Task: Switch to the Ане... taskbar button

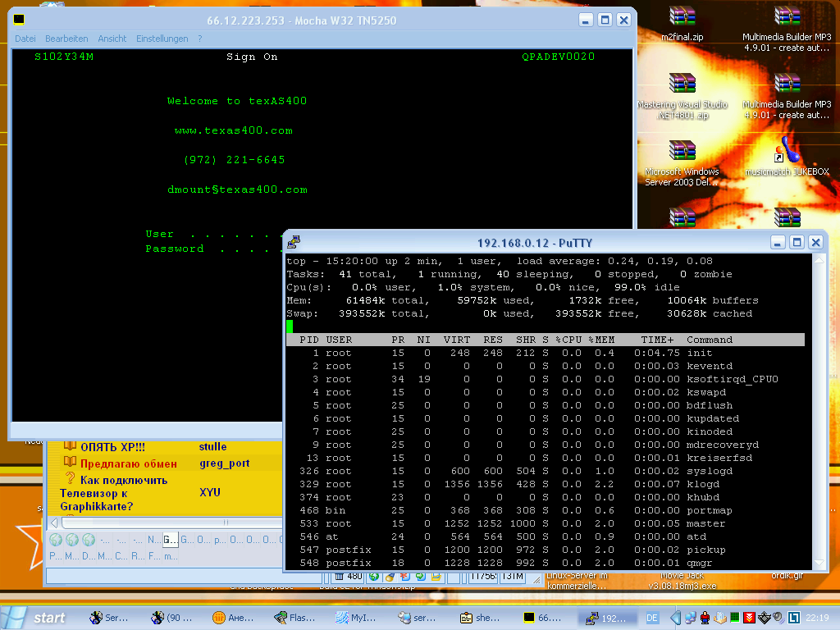Action: [x=234, y=618]
